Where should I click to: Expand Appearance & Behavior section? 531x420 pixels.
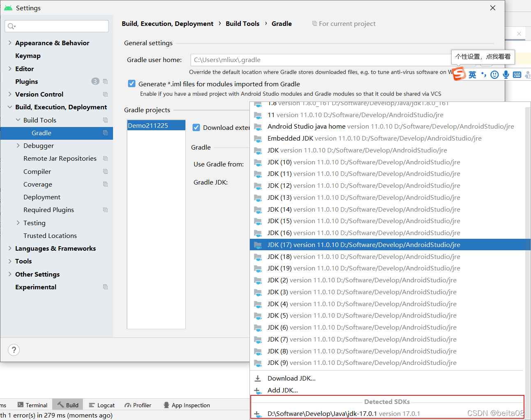pos(10,43)
